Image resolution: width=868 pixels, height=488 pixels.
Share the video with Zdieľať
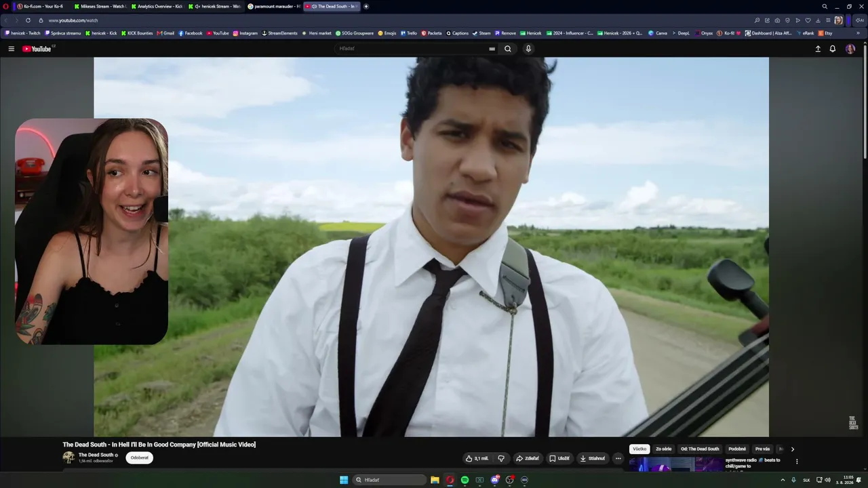pyautogui.click(x=527, y=458)
